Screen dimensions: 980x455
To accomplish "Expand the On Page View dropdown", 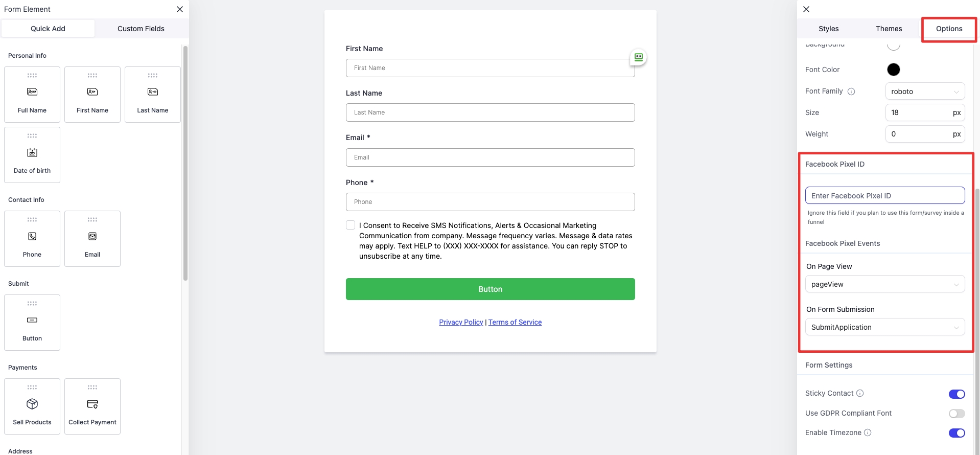I will pos(884,284).
